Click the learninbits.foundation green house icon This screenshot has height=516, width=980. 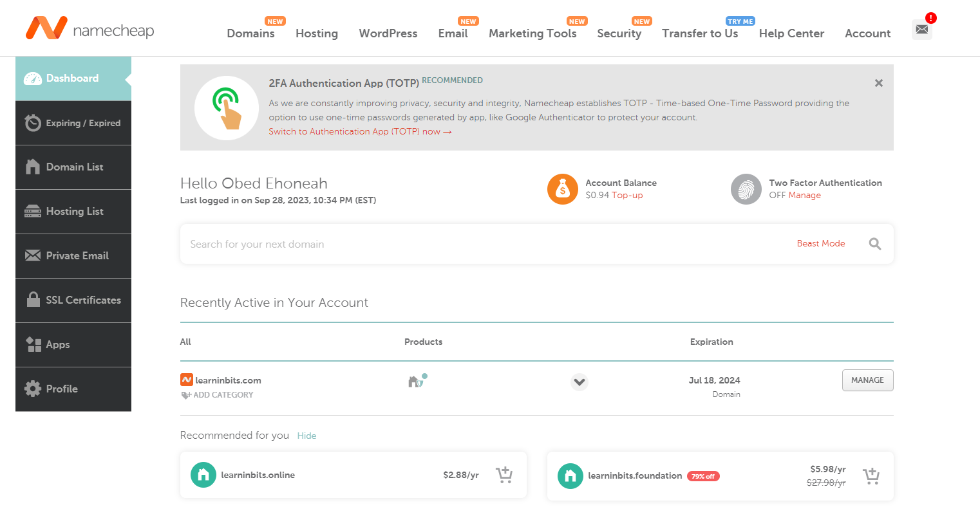point(570,476)
